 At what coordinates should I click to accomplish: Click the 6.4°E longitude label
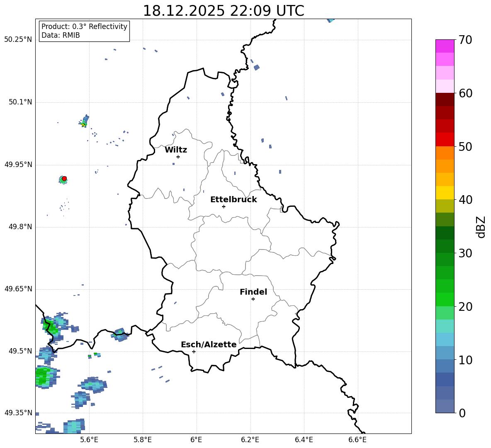(x=304, y=440)
